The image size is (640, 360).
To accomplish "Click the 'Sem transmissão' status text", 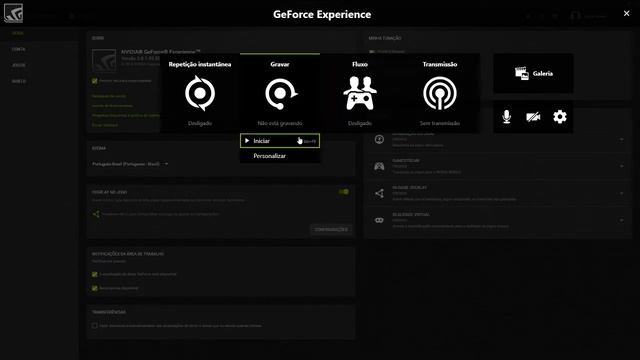I will pos(440,123).
